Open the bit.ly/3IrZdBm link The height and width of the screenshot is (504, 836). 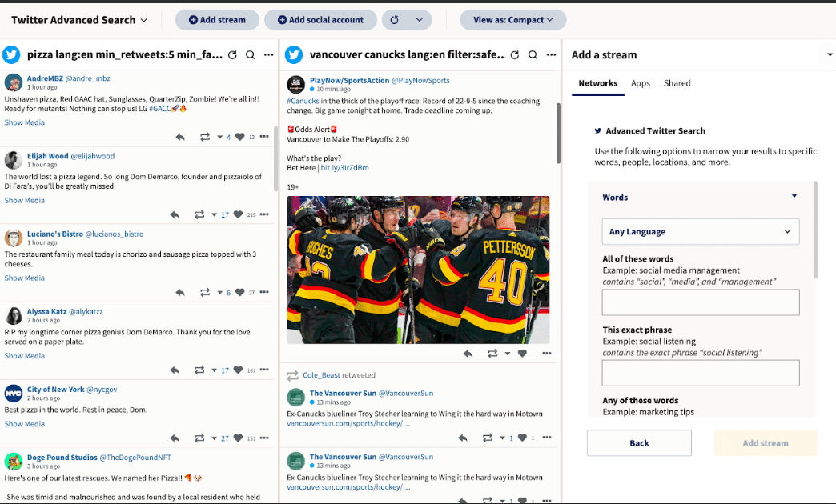344,168
